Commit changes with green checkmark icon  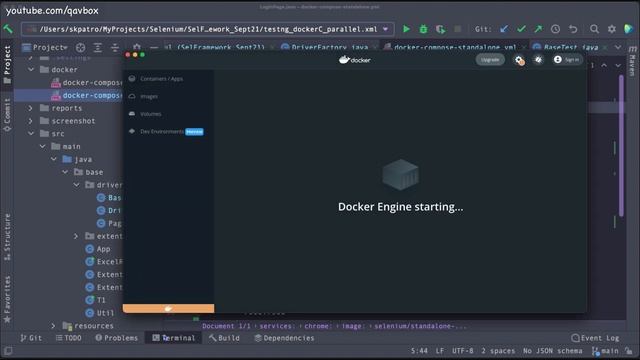521,29
